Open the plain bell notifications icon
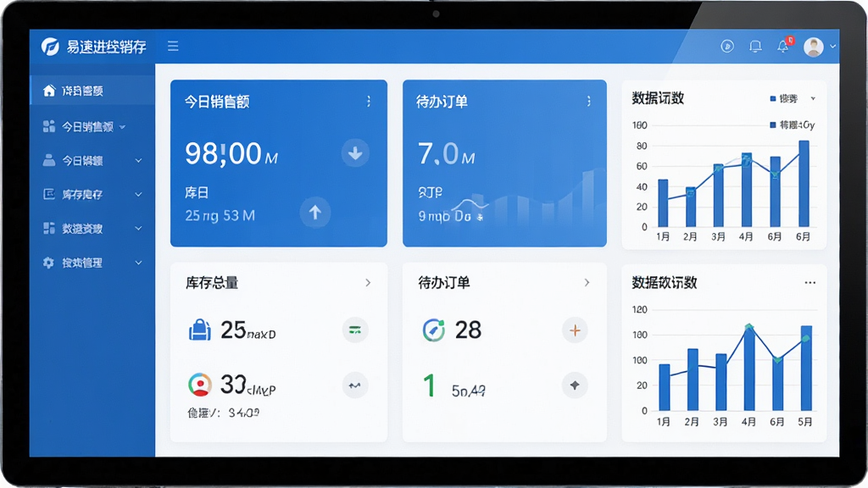Viewport: 868px width, 488px height. (755, 47)
